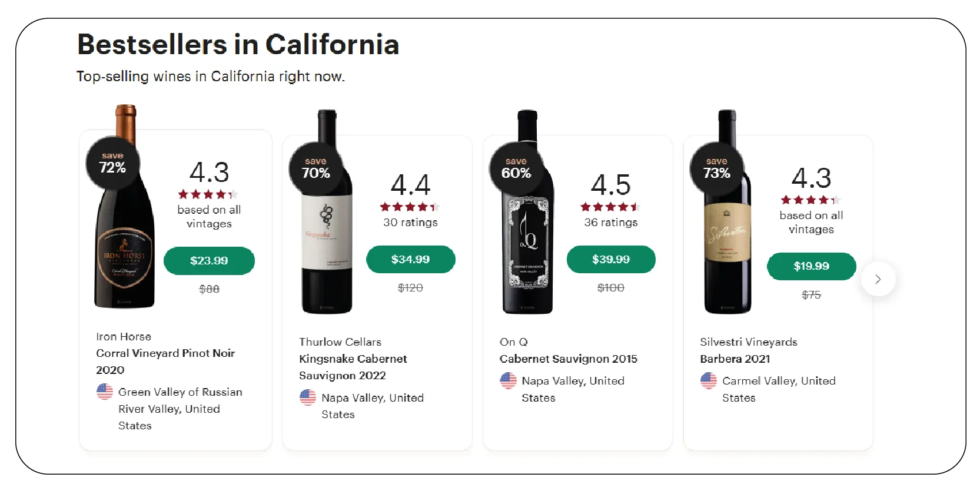
Task: Click the star rating under the 4.5 score
Action: (610, 207)
